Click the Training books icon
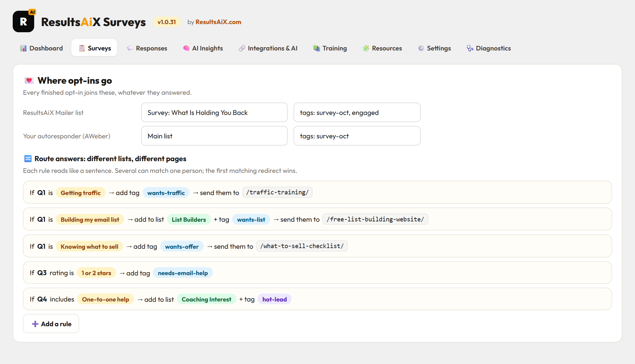The image size is (635, 364). click(x=317, y=48)
